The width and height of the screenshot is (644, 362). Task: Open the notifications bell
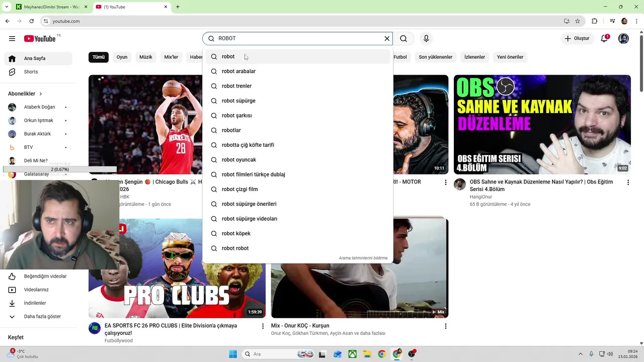604,39
